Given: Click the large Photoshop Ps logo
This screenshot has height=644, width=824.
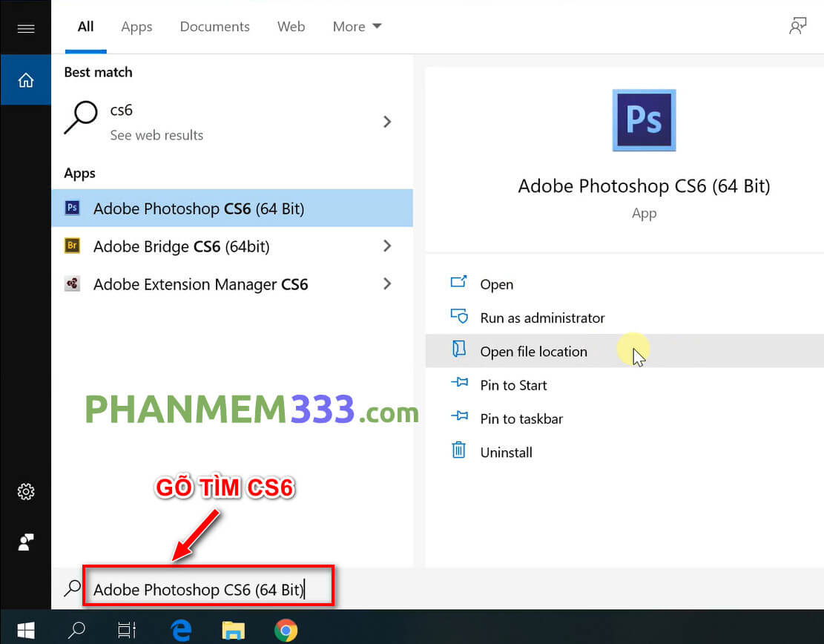Looking at the screenshot, I should point(644,120).
